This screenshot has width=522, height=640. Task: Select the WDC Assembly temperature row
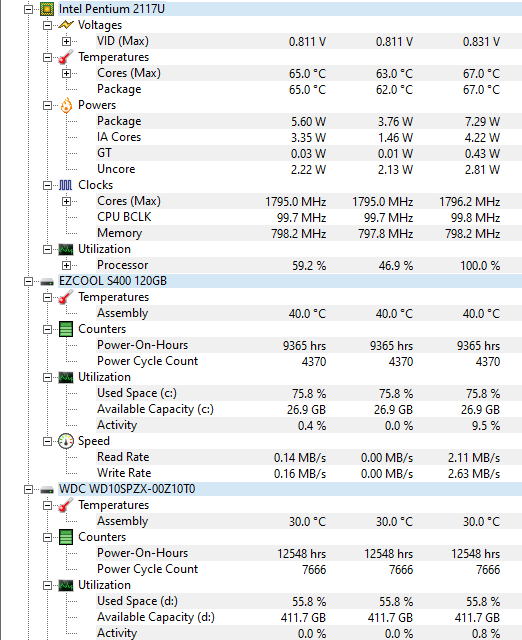(x=309, y=521)
